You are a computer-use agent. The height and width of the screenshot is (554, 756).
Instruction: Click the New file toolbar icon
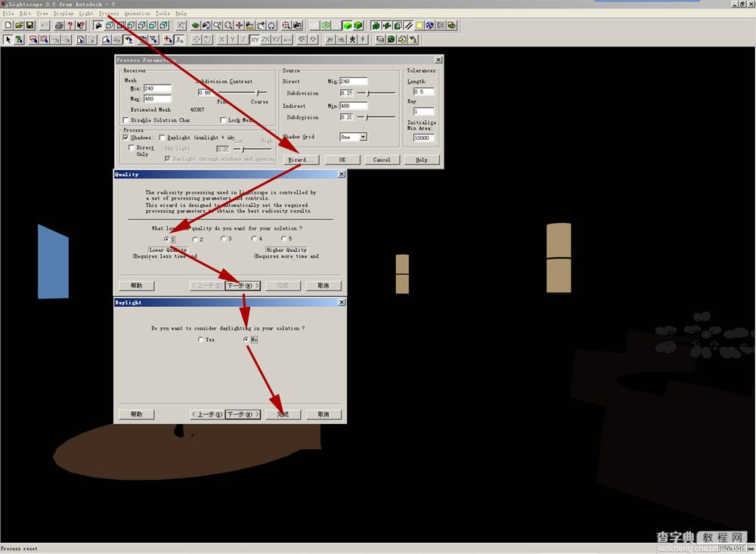(8, 25)
